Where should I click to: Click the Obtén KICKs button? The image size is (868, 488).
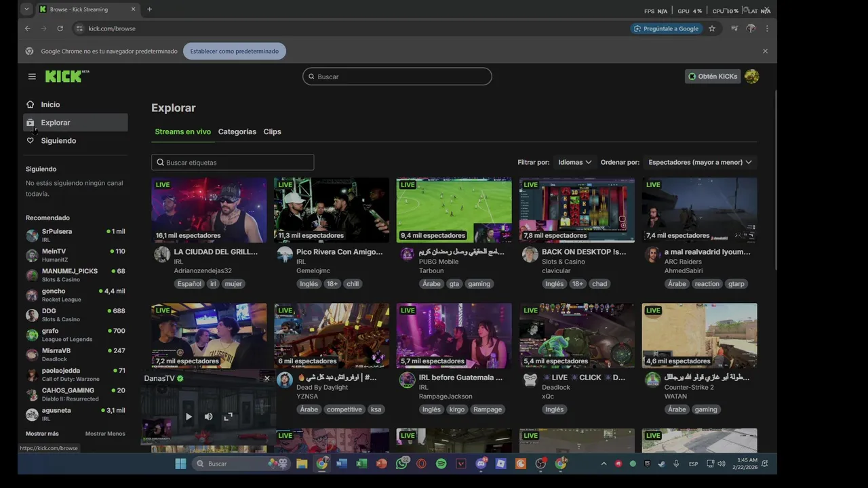[713, 77]
